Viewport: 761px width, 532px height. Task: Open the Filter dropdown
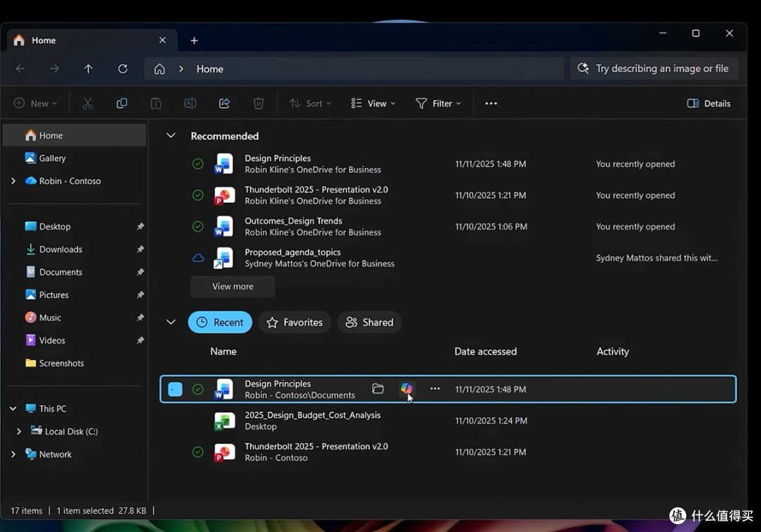(438, 104)
